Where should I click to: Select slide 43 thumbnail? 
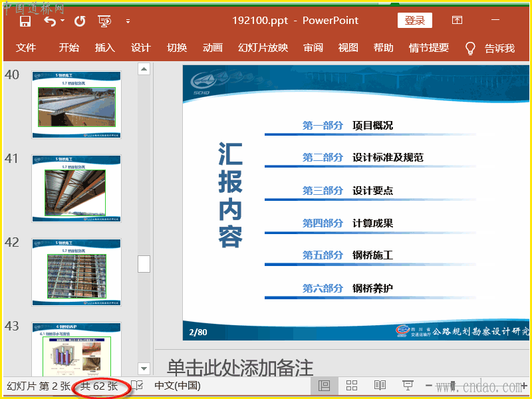[76, 350]
